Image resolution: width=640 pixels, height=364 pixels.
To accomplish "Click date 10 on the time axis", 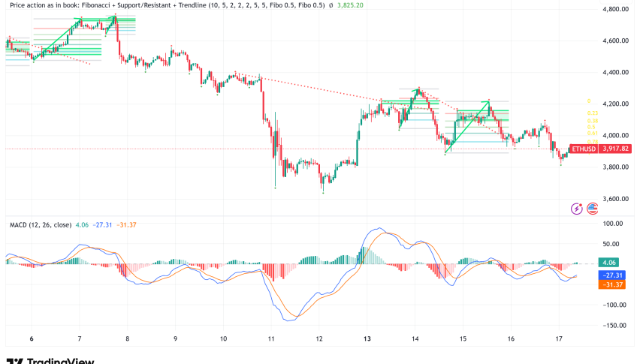I will [223, 338].
